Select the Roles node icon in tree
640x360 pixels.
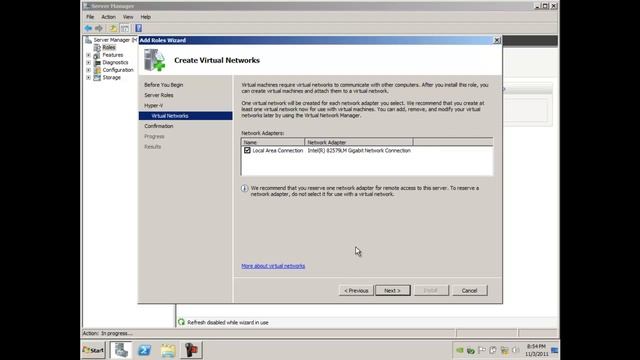[97, 47]
